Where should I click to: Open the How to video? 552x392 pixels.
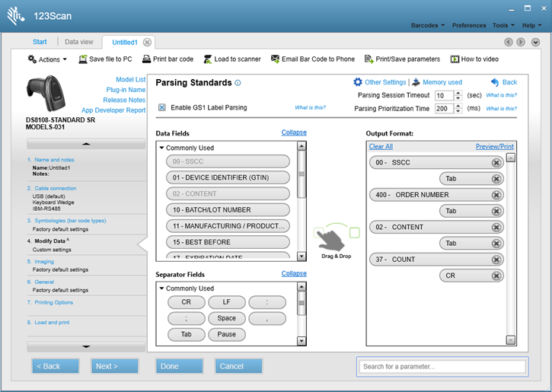click(455, 59)
